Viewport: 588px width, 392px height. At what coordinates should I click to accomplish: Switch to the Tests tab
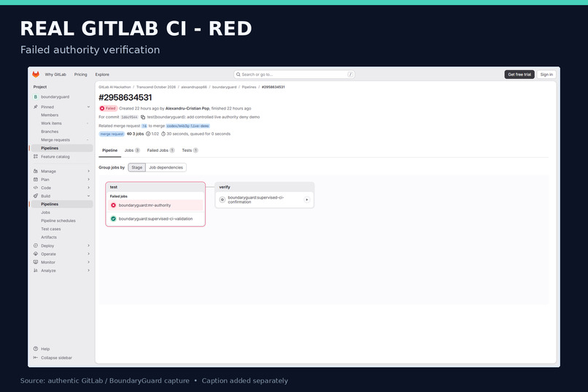(190, 150)
